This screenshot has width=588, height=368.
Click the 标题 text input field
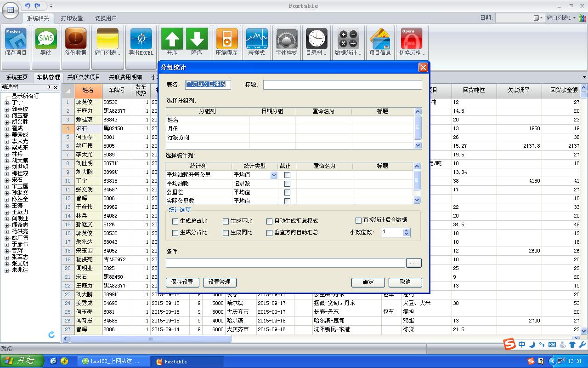342,85
